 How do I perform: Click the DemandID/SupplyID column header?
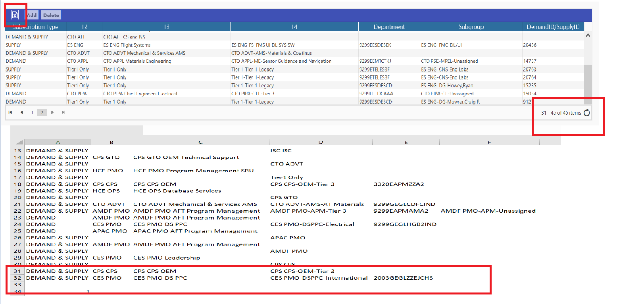553,27
